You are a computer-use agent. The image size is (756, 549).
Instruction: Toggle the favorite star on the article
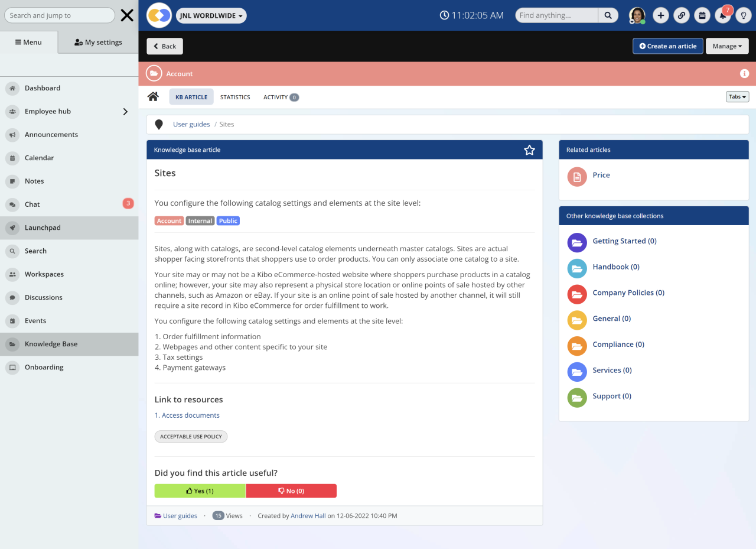click(x=529, y=150)
